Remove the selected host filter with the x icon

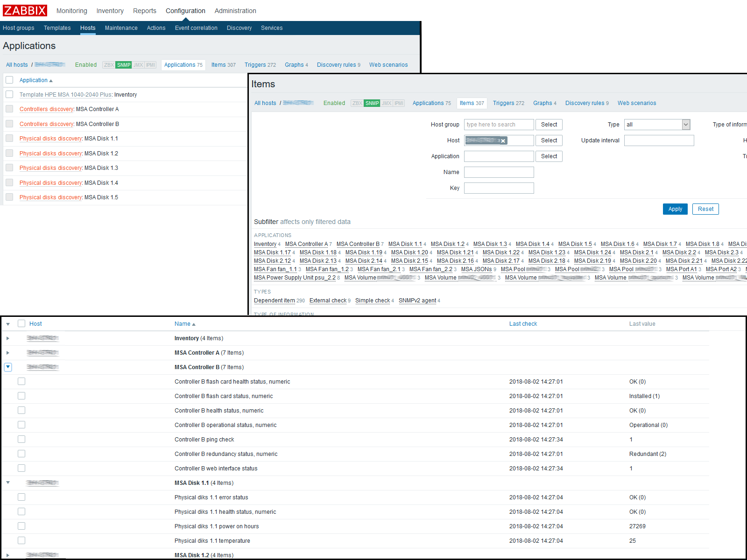click(503, 140)
